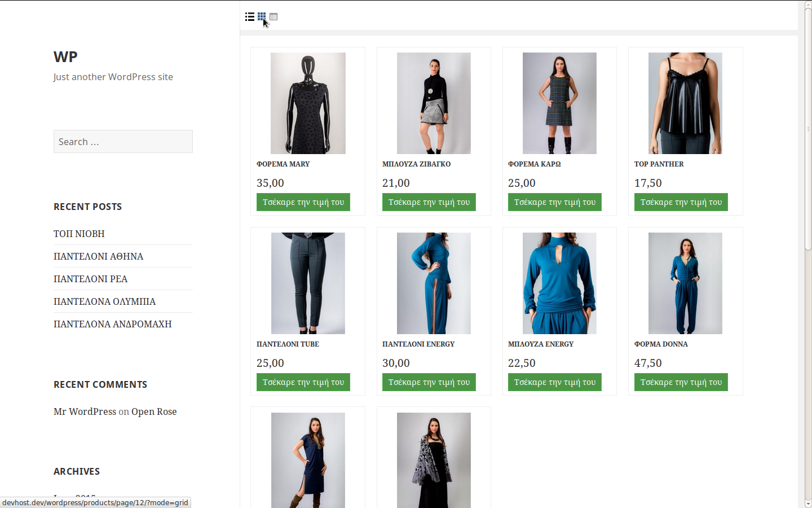Viewport: 812px width, 508px height.
Task: Check the price for ΦΟΡΕΜΑ ΚΑΡΩ
Action: pyautogui.click(x=555, y=202)
